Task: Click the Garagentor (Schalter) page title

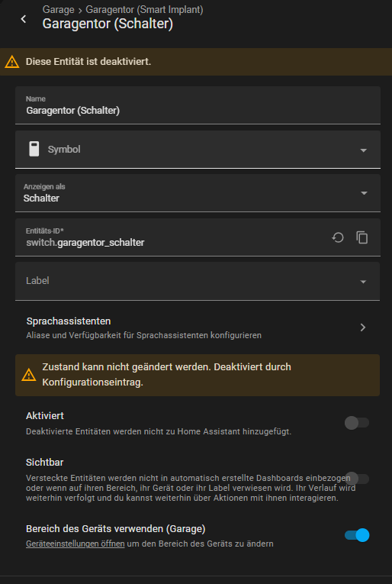Action: 108,24
